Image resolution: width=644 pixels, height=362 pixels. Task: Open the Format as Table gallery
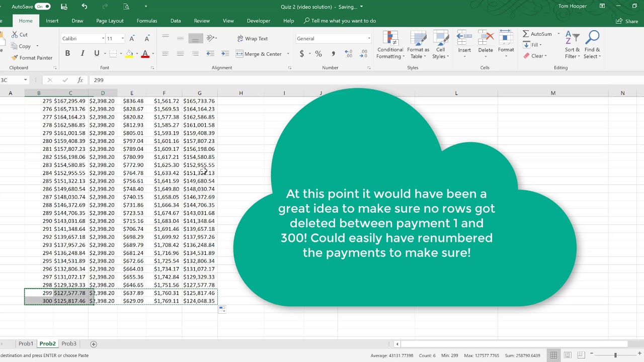pos(418,45)
